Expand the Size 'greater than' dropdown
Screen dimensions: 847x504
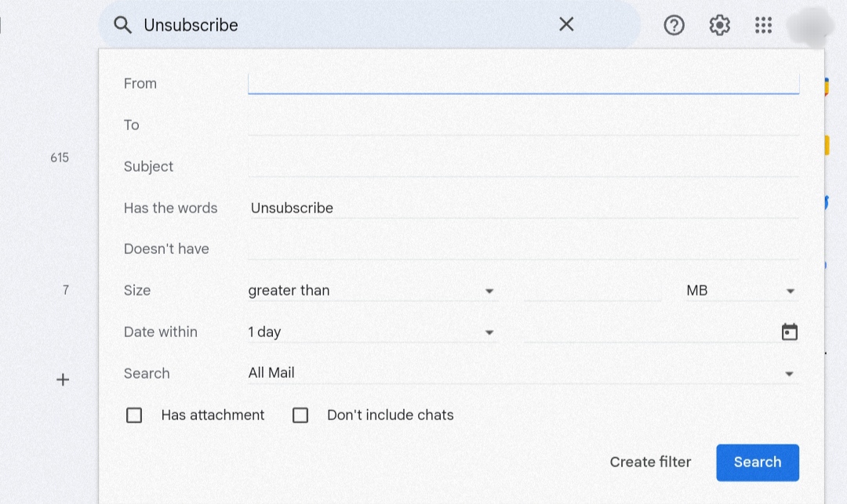pos(373,291)
